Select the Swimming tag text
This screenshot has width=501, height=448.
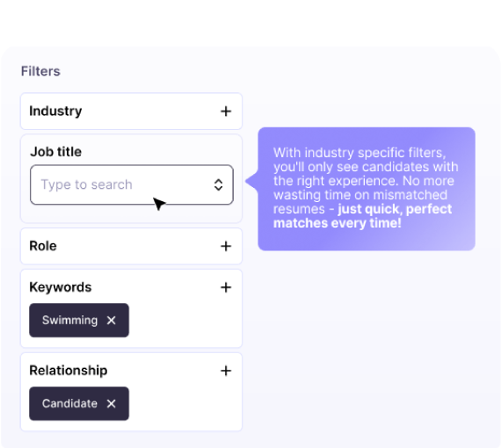69,321
